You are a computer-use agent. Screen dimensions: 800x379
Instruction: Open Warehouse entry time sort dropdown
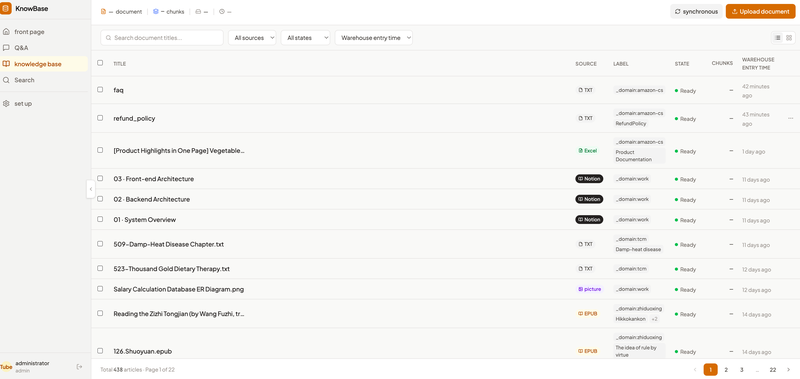click(373, 38)
